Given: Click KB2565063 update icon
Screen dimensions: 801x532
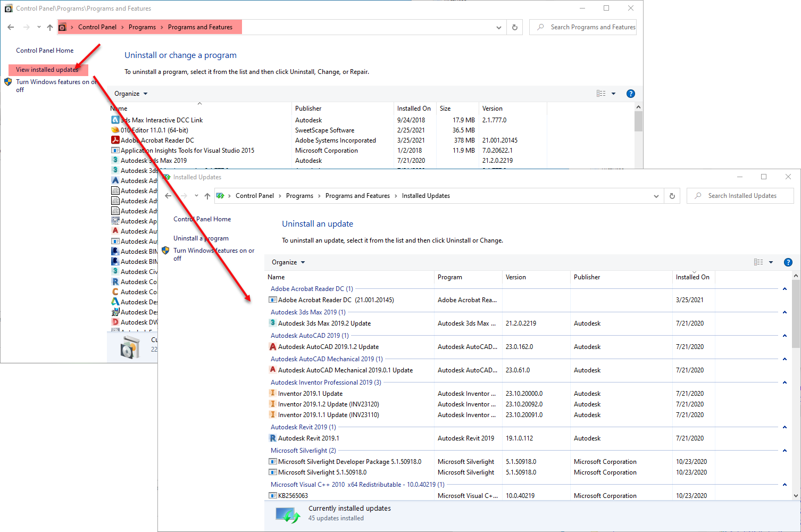Looking at the screenshot, I should coord(273,495).
